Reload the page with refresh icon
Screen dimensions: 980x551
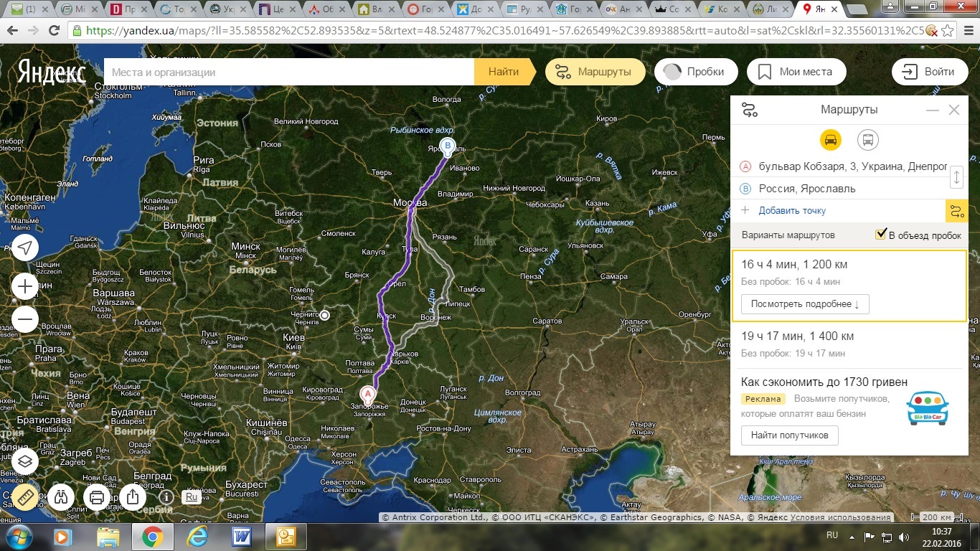pyautogui.click(x=55, y=31)
